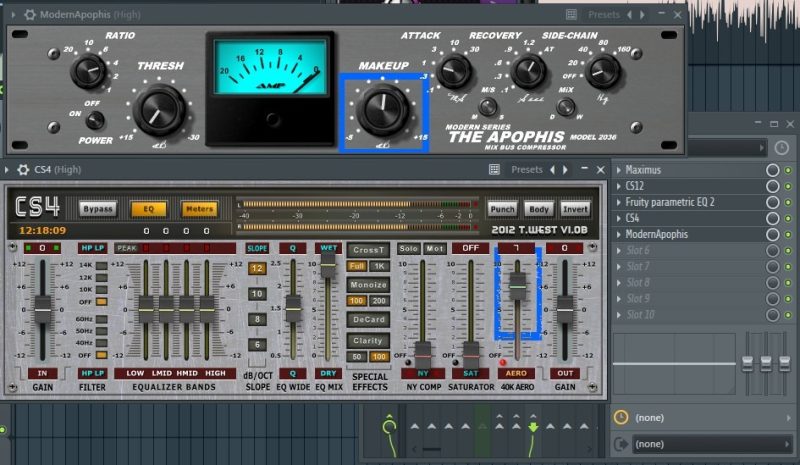
Task: Toggle the green enable LED for Maximus
Action: (788, 170)
